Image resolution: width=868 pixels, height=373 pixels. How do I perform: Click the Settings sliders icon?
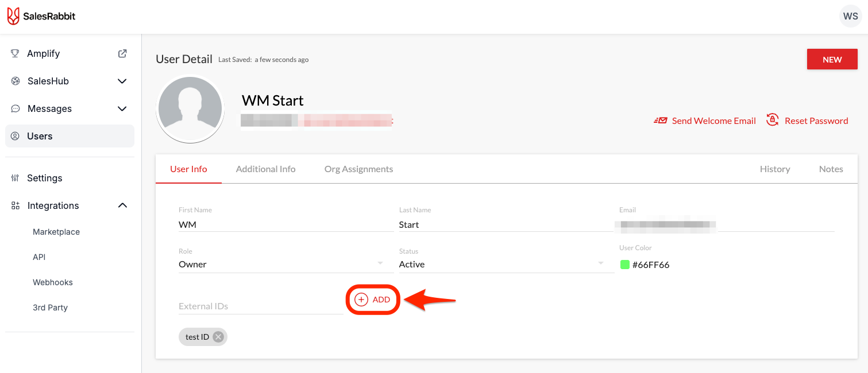click(16, 178)
